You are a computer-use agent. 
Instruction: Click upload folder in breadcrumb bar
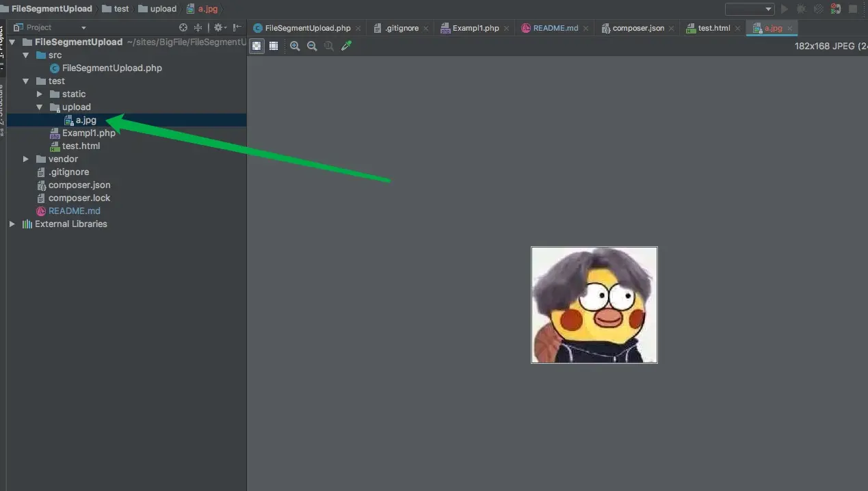point(157,9)
